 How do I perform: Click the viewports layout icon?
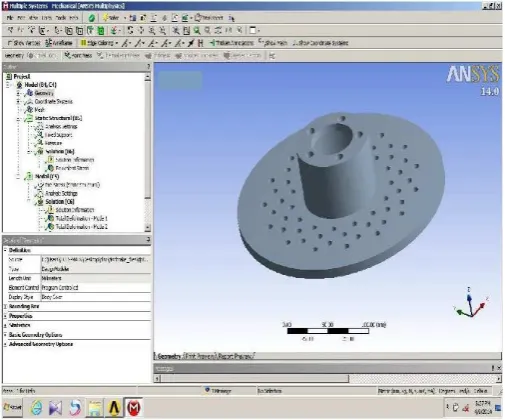253,31
